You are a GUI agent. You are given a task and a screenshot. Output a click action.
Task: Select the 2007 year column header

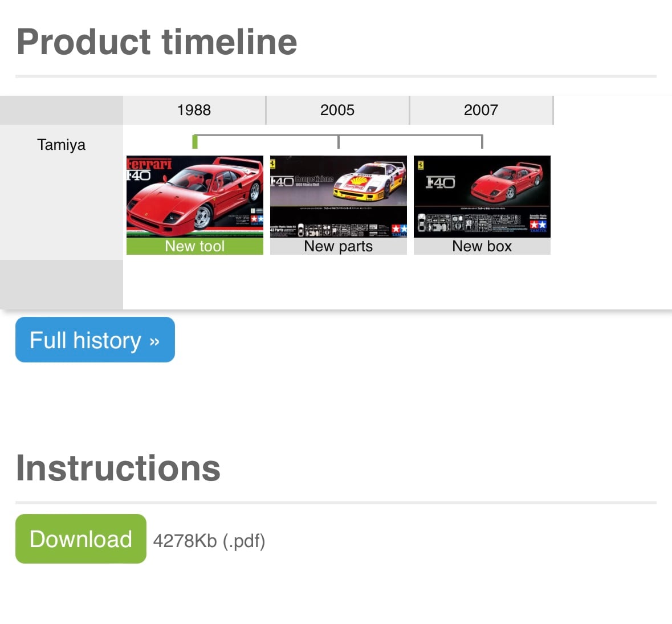click(481, 110)
